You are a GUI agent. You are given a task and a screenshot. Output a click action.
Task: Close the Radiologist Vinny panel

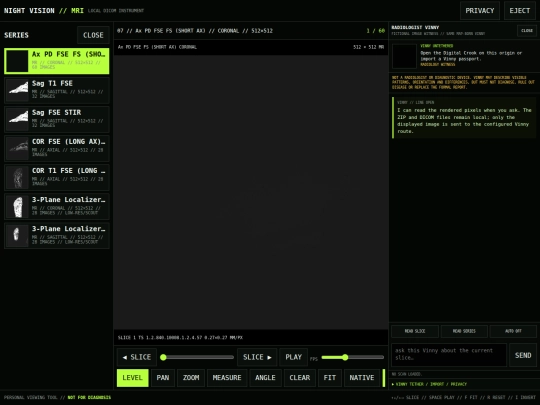coord(527,31)
